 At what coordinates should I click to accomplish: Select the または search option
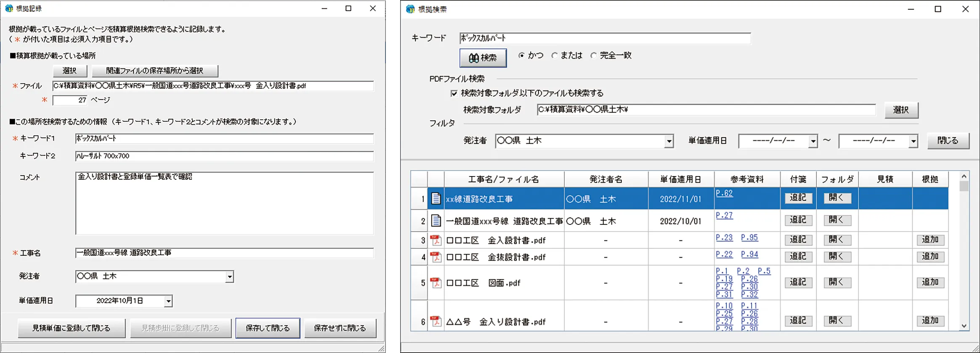(x=555, y=55)
